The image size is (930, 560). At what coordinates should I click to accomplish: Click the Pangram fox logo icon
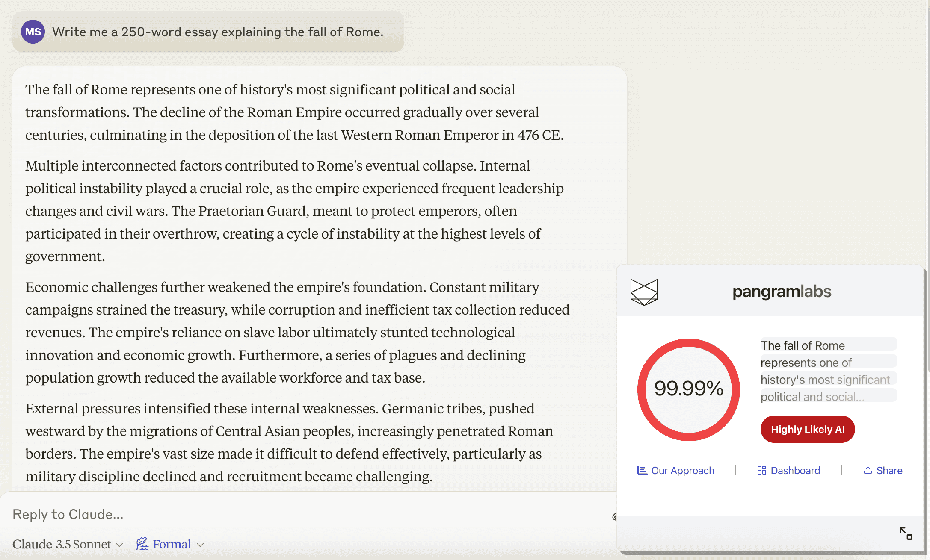(644, 292)
